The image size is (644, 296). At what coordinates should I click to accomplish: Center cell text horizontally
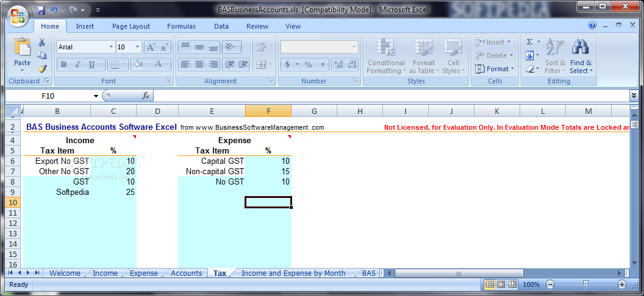tap(199, 65)
